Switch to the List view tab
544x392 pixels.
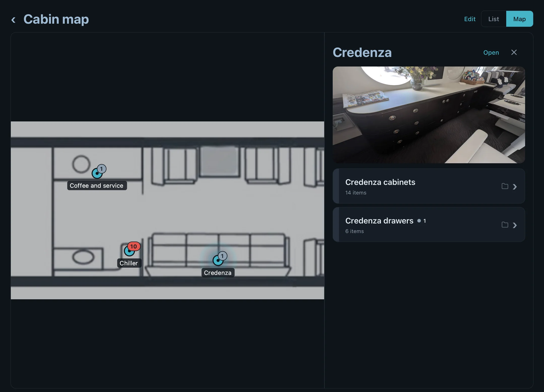[x=494, y=19]
